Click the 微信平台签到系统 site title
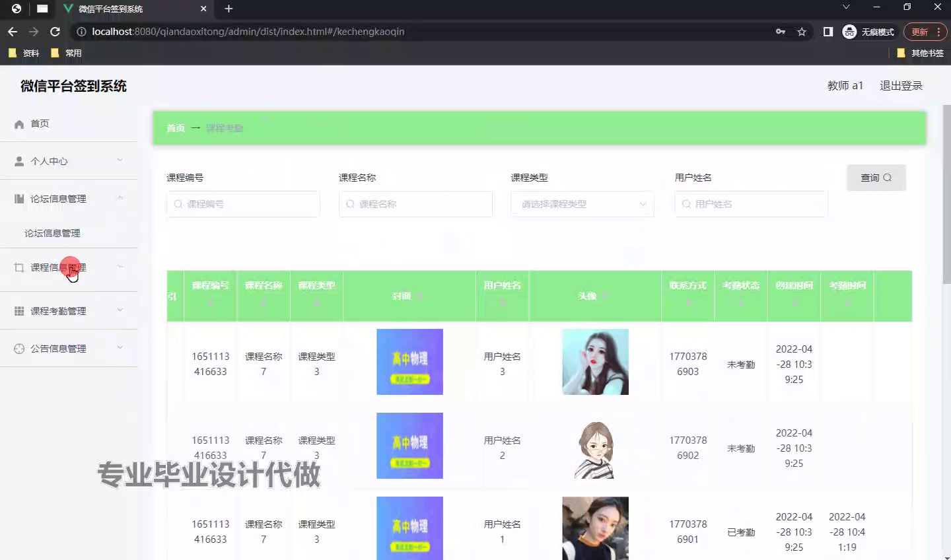This screenshot has height=560, width=951. click(73, 86)
